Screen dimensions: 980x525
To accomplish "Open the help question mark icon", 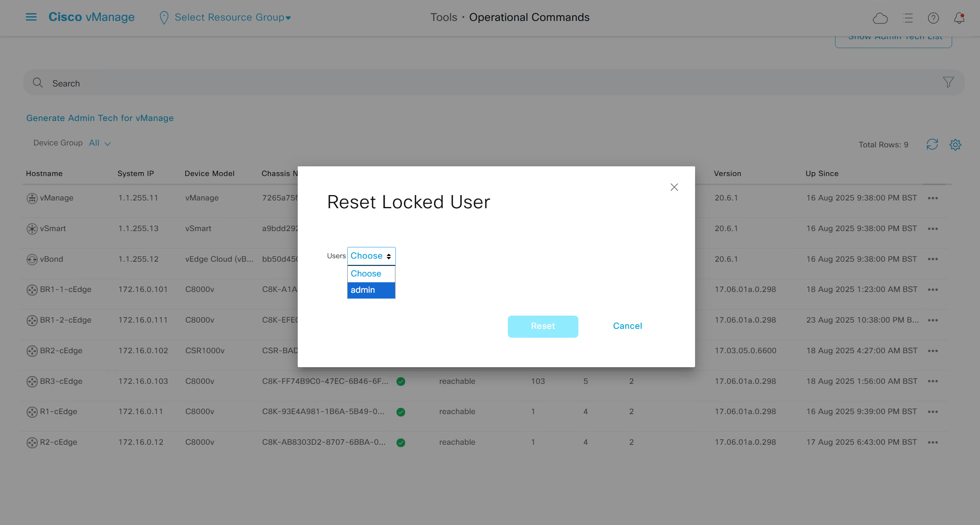I will (x=933, y=18).
